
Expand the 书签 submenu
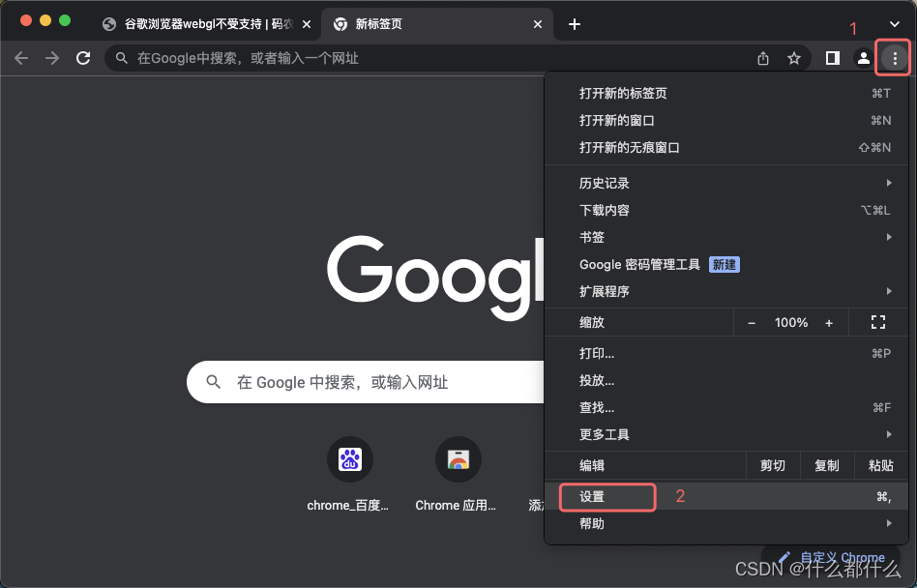(725, 237)
